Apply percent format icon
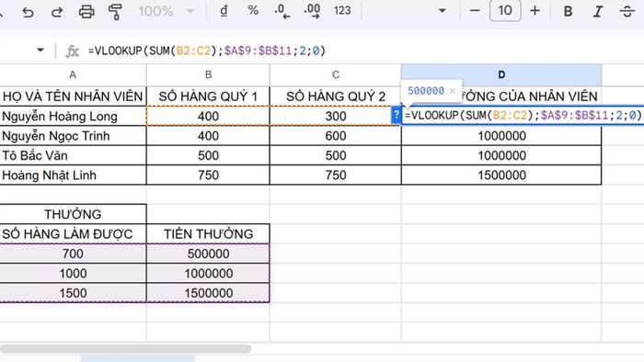The width and height of the screenshot is (644, 362). click(x=253, y=11)
